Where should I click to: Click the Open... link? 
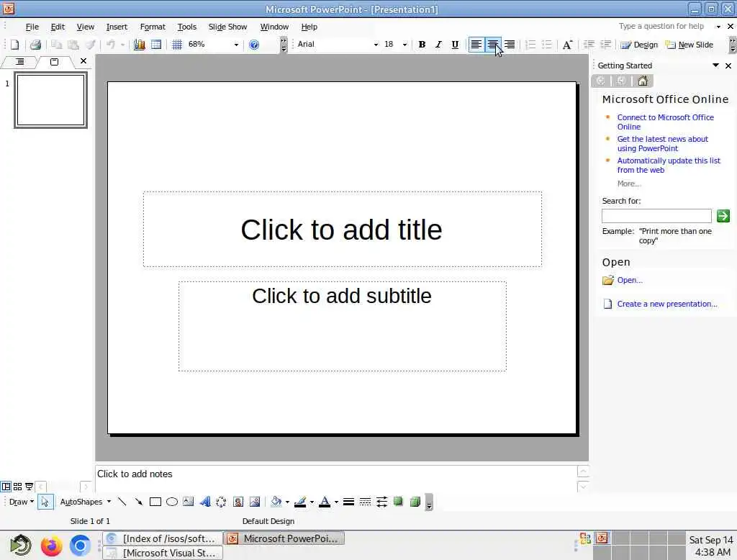click(x=629, y=280)
